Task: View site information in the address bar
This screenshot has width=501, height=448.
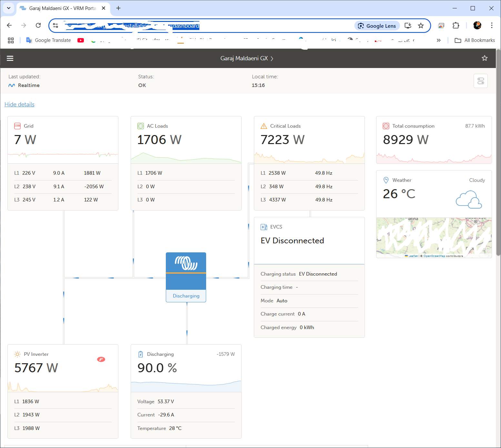Action: point(55,26)
